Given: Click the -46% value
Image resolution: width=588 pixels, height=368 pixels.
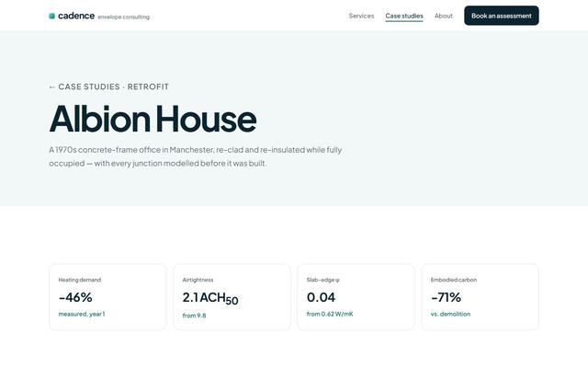Looking at the screenshot, I should click(x=75, y=297).
